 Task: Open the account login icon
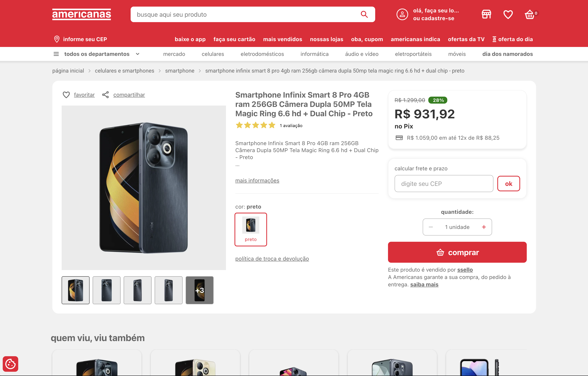point(402,14)
